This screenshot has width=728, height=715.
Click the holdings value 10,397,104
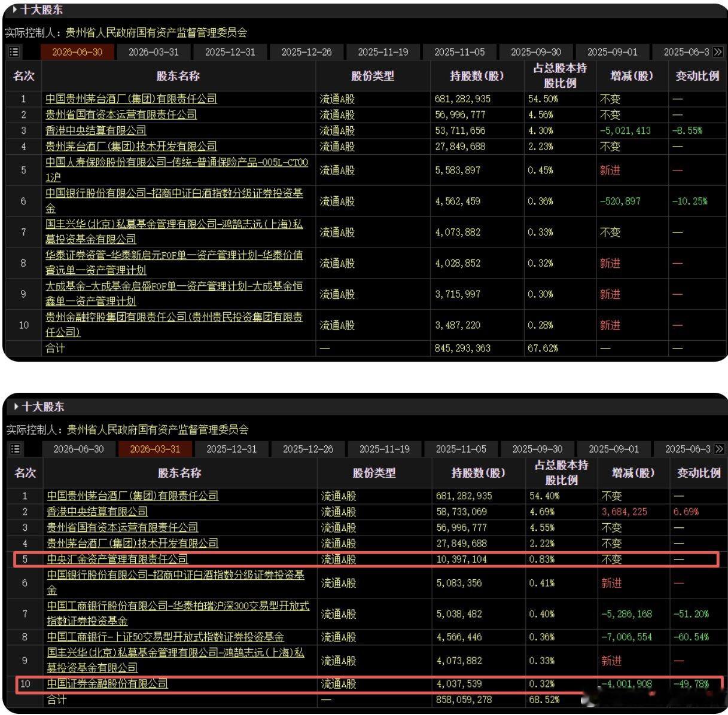pyautogui.click(x=462, y=559)
